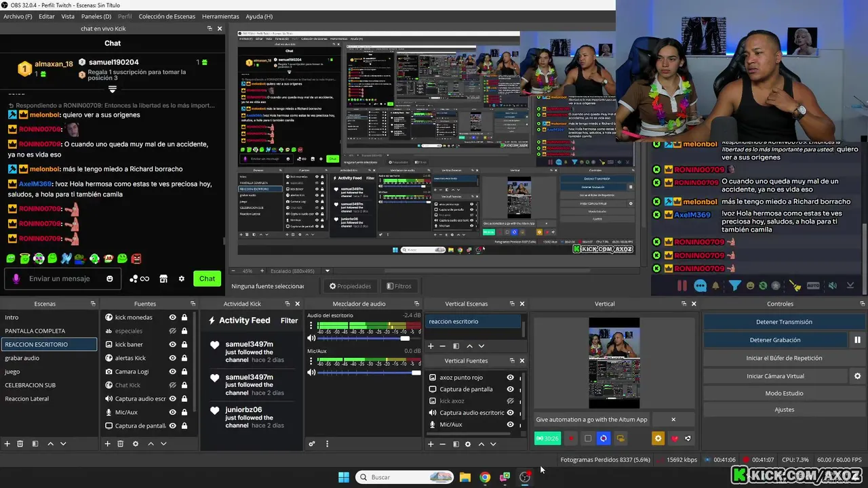Open emoji picker in chat message box
Screen dimensions: 868x488
point(110,279)
